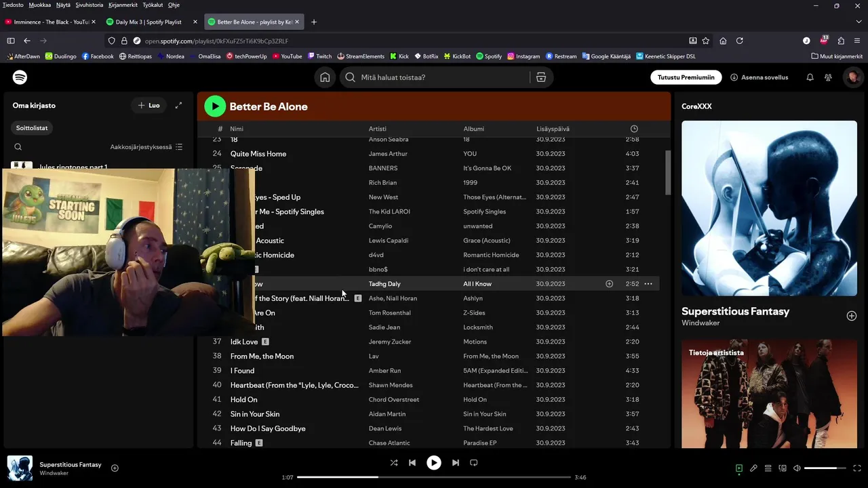This screenshot has height=488, width=868.
Task: Play the Better Be Alone playlist
Action: (215, 106)
